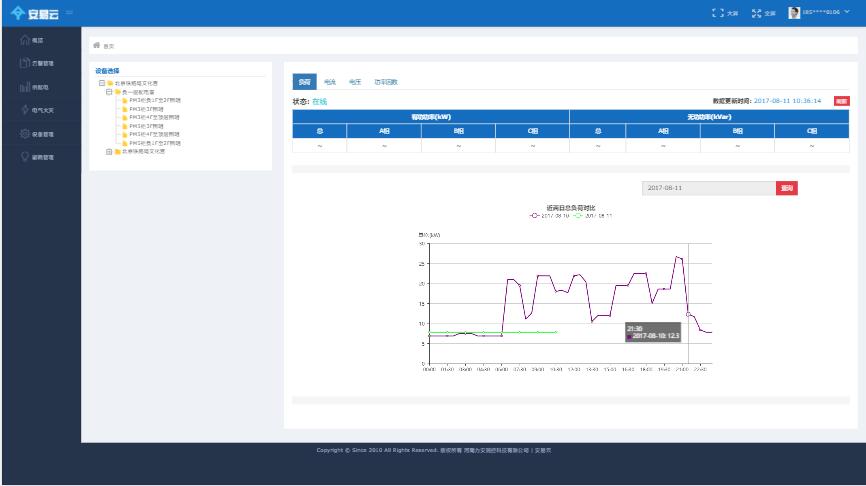The height and width of the screenshot is (486, 866).
Task: Open the user account dropdown
Action: [x=822, y=13]
